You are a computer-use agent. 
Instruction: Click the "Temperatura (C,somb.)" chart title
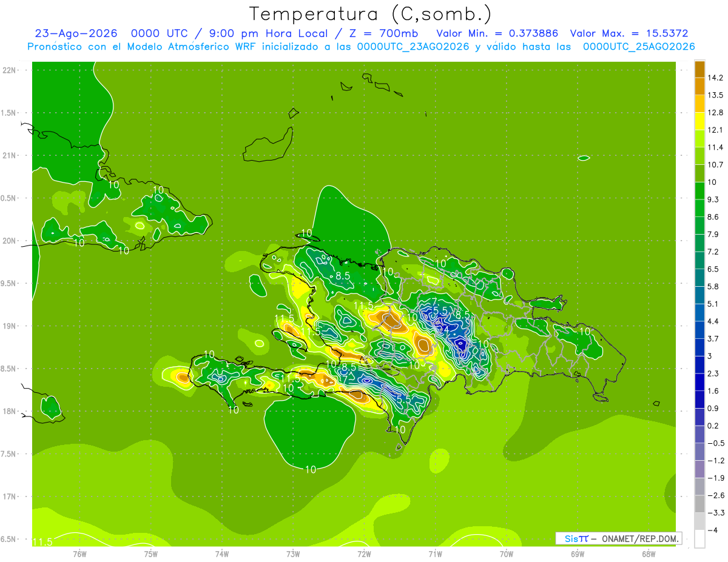[x=371, y=14]
